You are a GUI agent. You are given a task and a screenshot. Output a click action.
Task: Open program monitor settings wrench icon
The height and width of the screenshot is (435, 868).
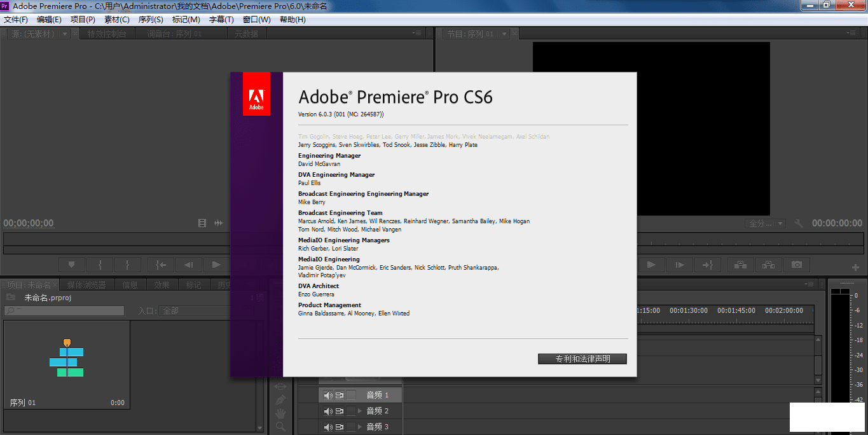click(799, 223)
